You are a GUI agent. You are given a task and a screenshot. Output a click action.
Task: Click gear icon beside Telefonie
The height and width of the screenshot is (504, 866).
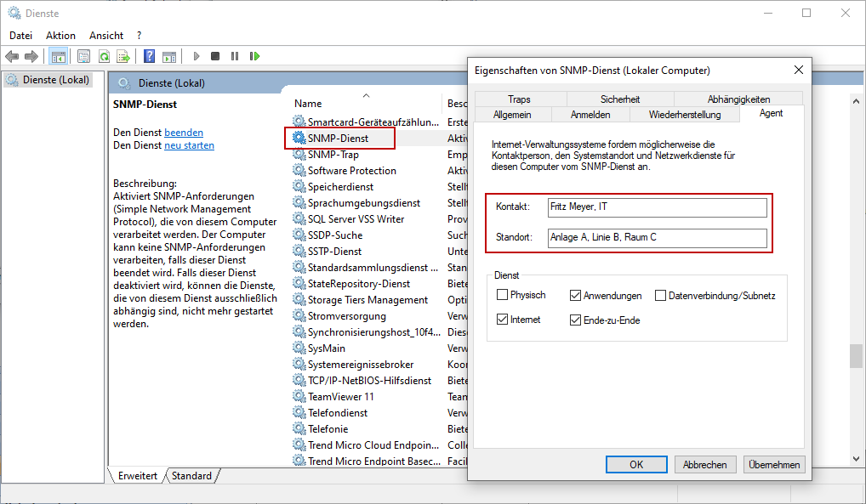pos(299,428)
